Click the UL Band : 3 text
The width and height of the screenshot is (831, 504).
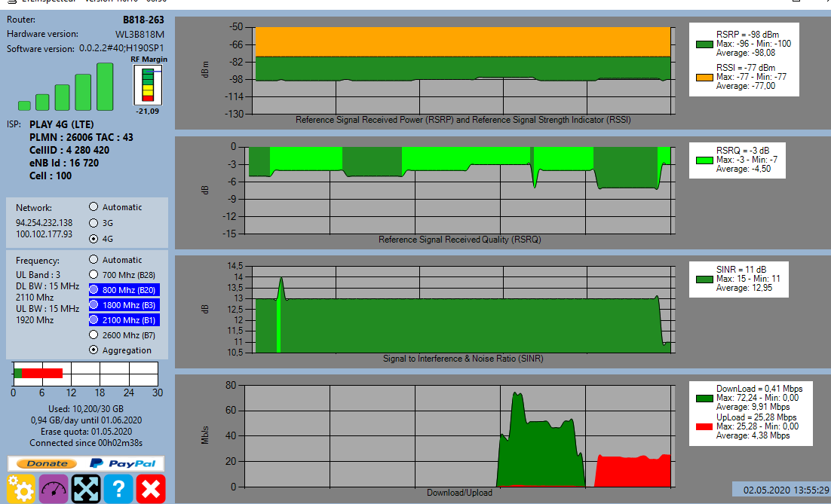[x=38, y=275]
